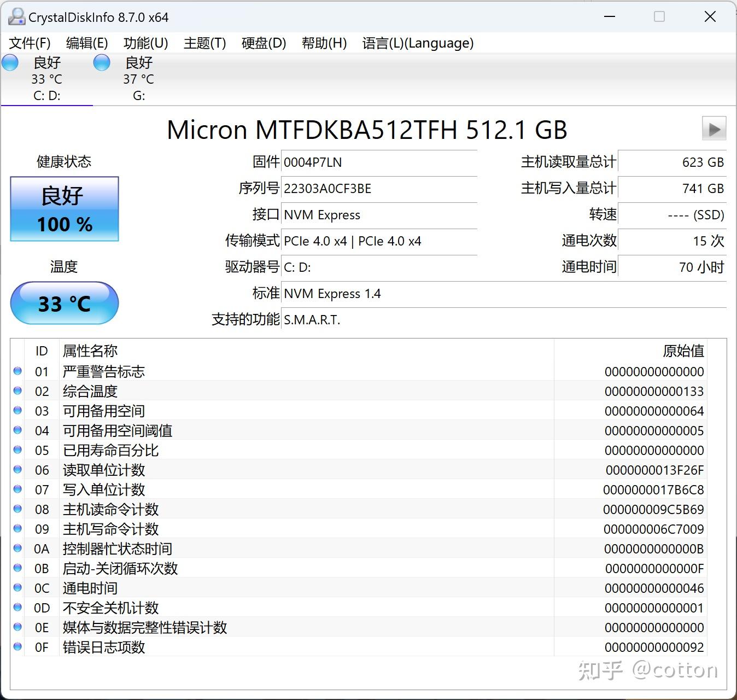Click status orb for C: D: disk
The width and height of the screenshot is (737, 700).
pos(10,63)
